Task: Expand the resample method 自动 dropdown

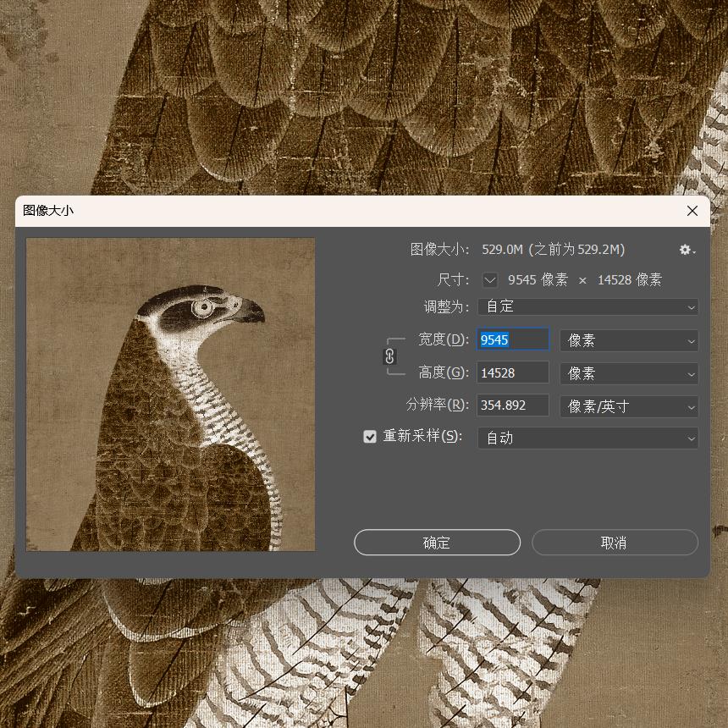Action: coord(587,438)
